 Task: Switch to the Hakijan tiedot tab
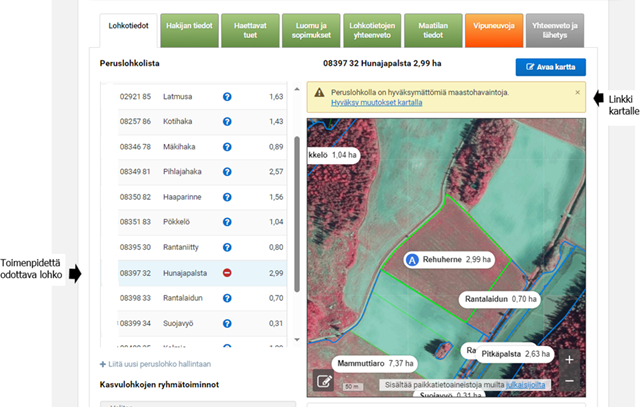coord(189,27)
